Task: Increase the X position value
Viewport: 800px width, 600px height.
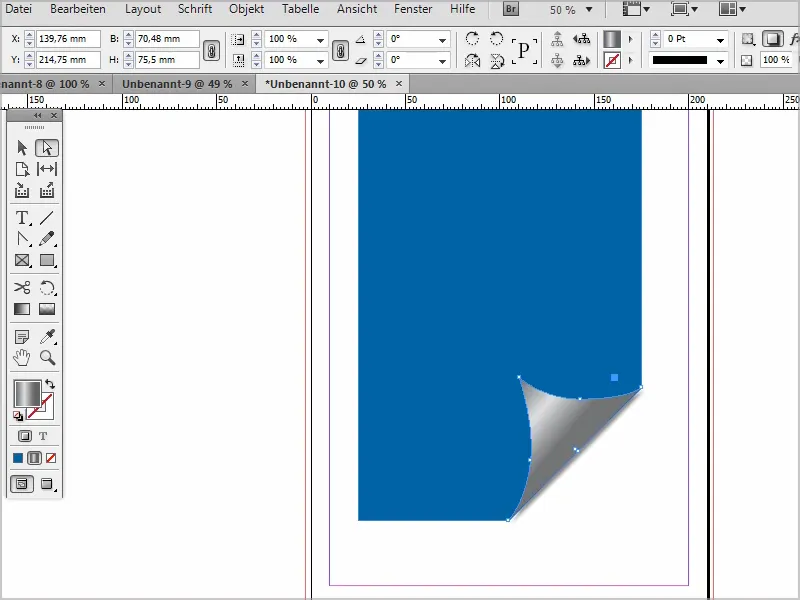Action: click(30, 36)
